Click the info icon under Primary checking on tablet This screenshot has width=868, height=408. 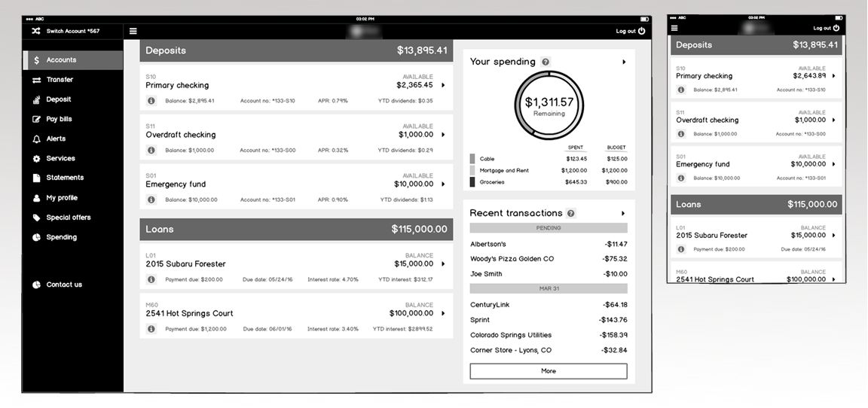point(151,101)
